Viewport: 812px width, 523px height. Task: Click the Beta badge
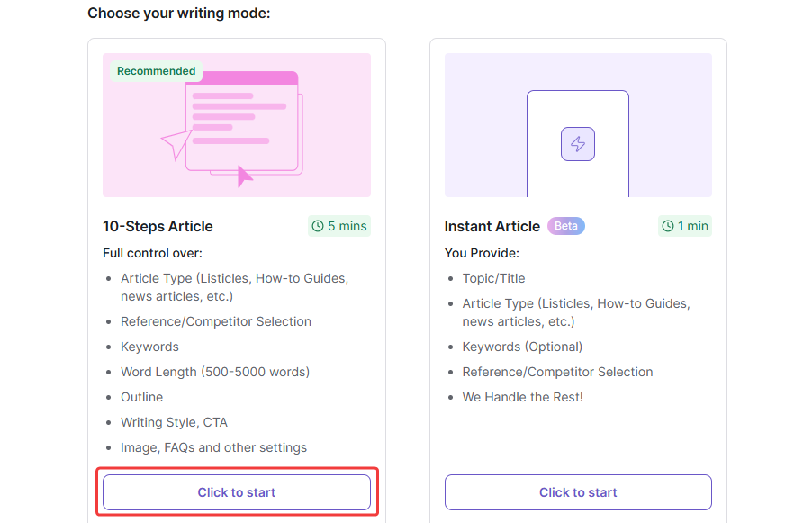tap(566, 226)
